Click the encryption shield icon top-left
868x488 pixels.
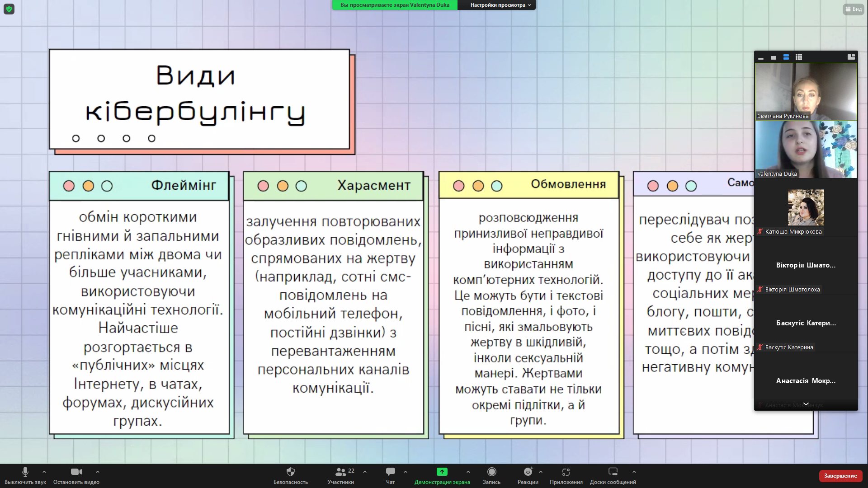pos(9,9)
